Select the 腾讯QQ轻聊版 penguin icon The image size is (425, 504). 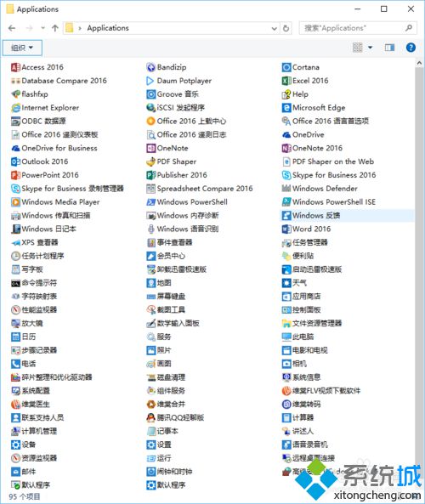pyautogui.click(x=150, y=417)
